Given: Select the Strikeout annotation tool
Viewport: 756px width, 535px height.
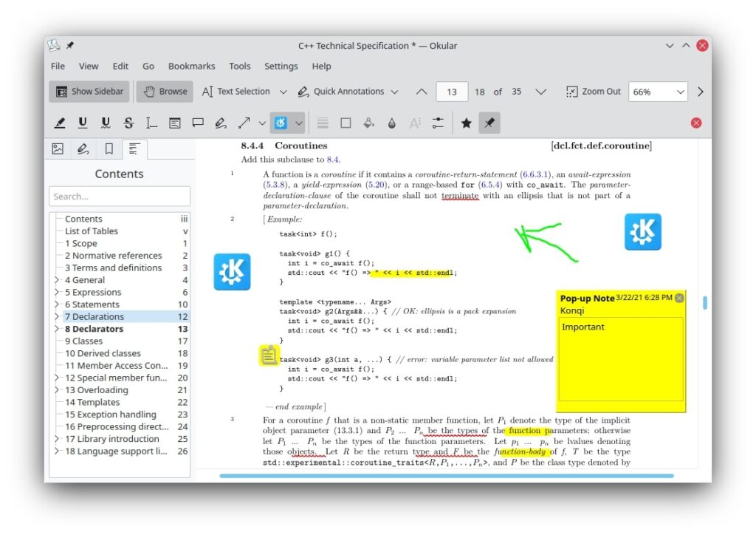Looking at the screenshot, I should (x=128, y=123).
